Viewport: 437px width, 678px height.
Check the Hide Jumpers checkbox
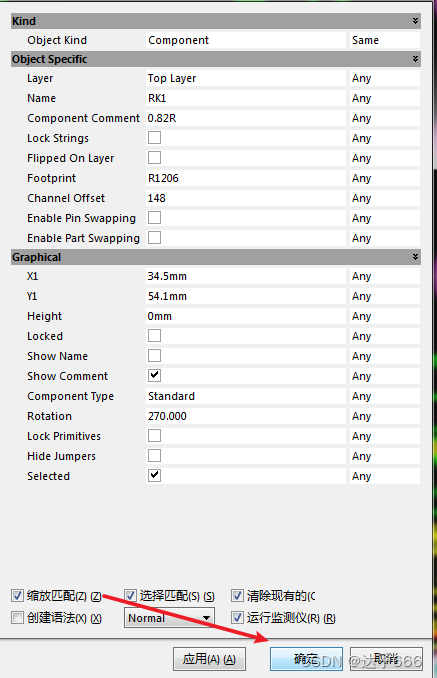(154, 455)
